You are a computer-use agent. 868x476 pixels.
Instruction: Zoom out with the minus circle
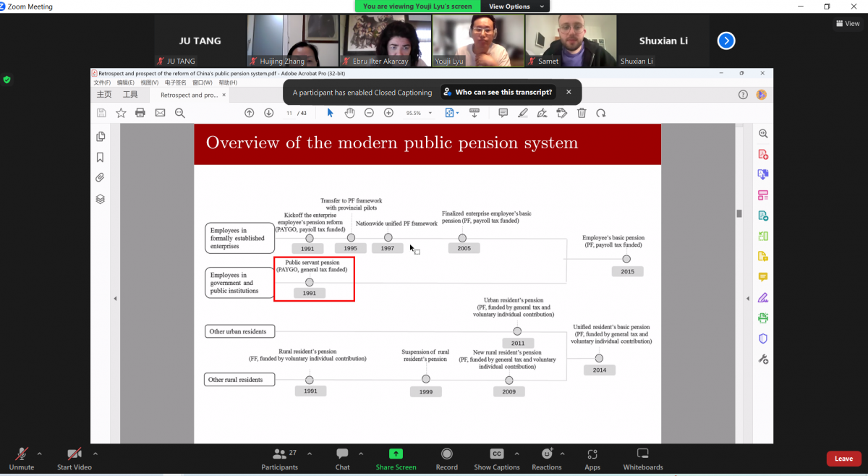(369, 113)
